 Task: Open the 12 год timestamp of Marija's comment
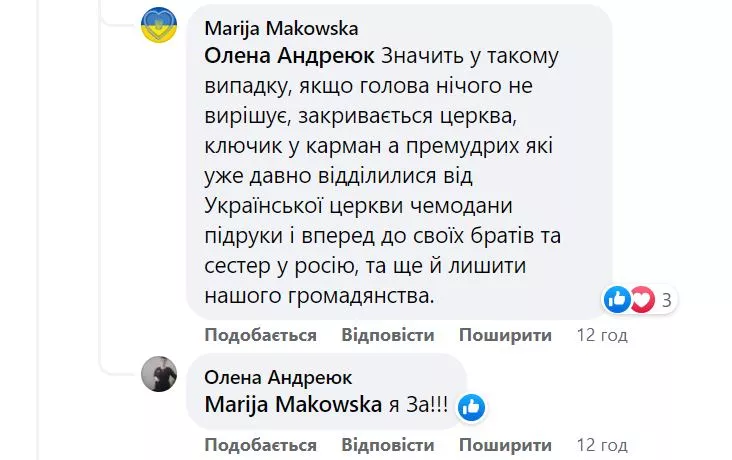602,335
